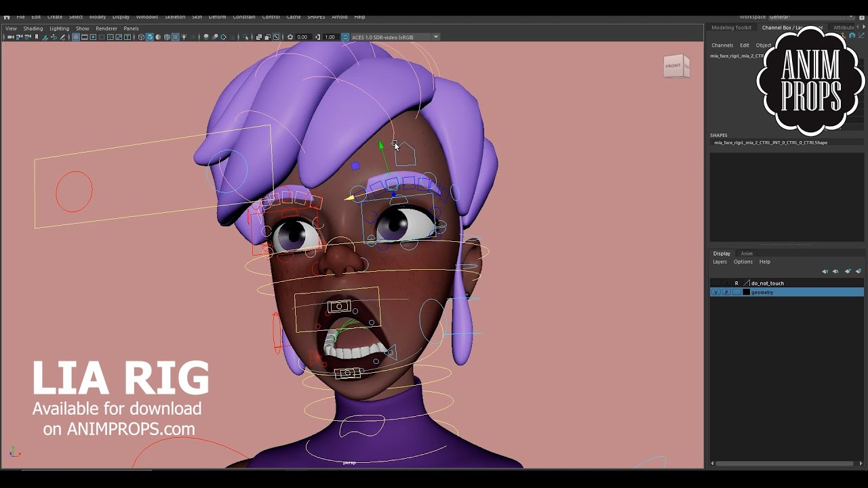The height and width of the screenshot is (488, 868).
Task: Click the lock camera icon
Action: pyautogui.click(x=19, y=37)
